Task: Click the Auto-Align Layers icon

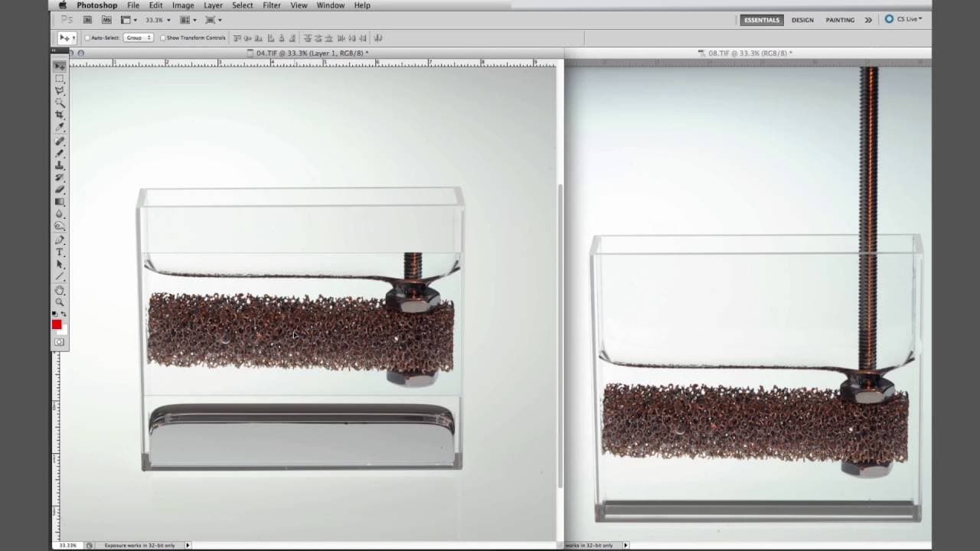Action: [x=378, y=37]
